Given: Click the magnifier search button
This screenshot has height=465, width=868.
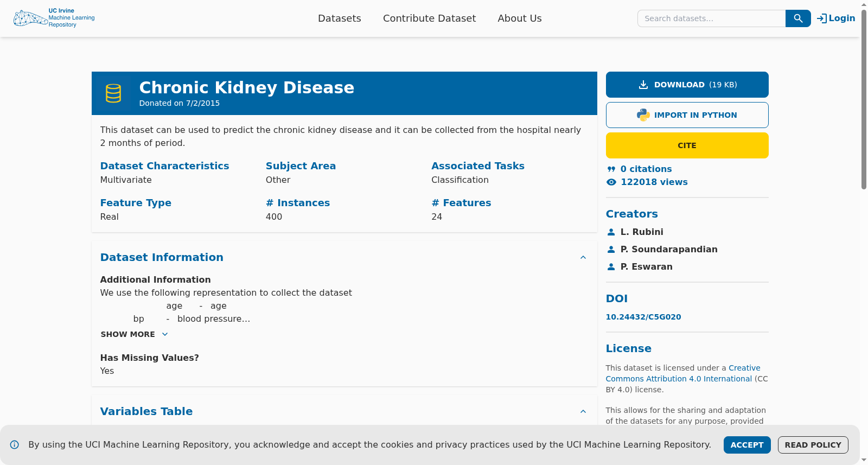Looking at the screenshot, I should point(798,18).
